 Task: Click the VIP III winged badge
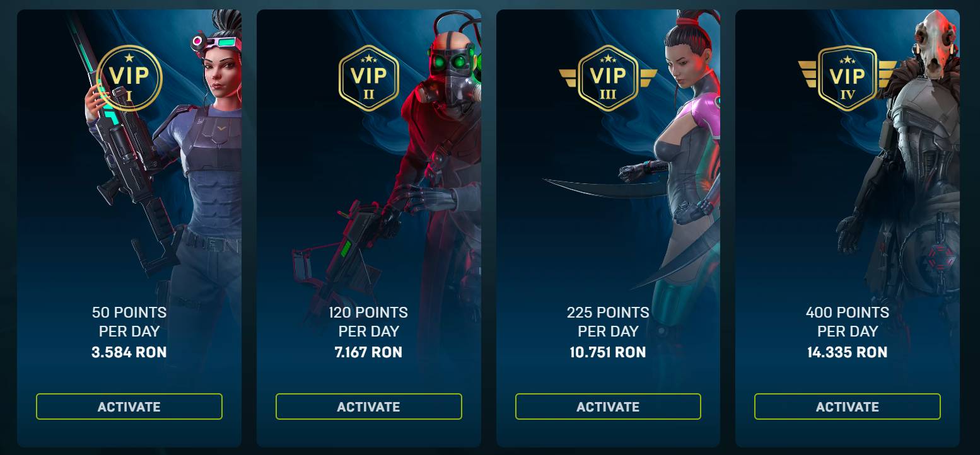[x=608, y=78]
